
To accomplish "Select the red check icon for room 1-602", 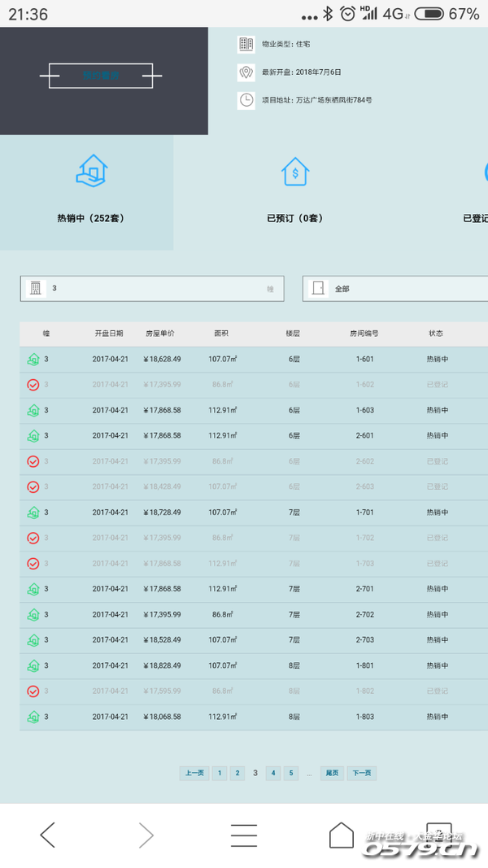I will (x=33, y=385).
